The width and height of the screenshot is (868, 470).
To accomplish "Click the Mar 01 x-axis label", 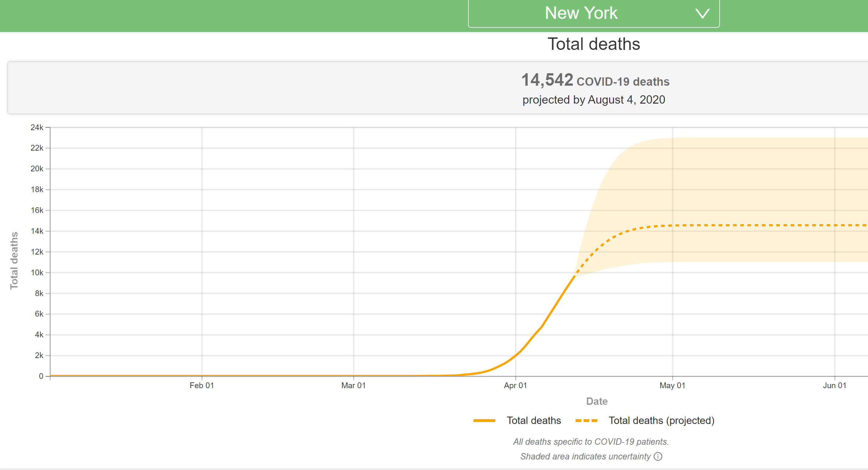I will pyautogui.click(x=353, y=386).
